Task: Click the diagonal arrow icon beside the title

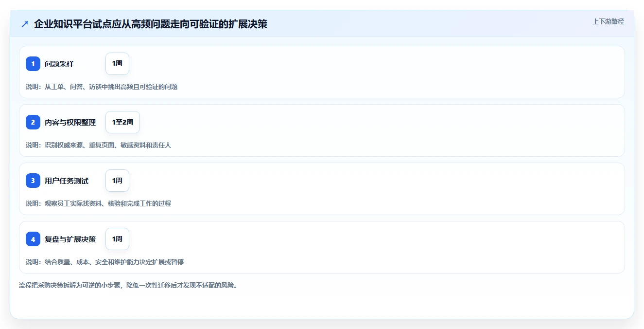Action: [x=25, y=24]
